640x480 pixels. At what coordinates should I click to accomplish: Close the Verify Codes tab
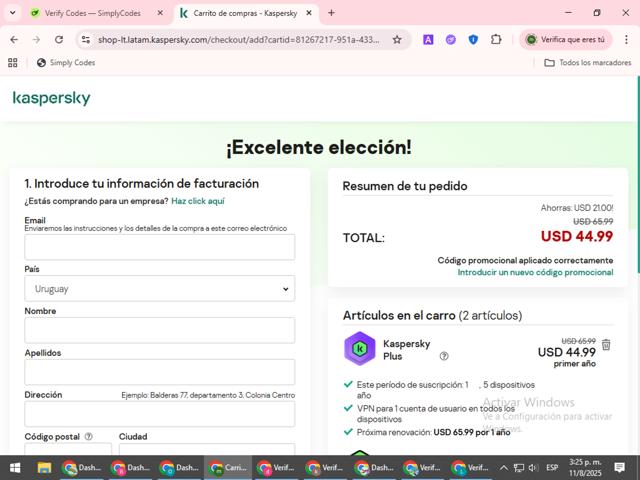pos(160,13)
